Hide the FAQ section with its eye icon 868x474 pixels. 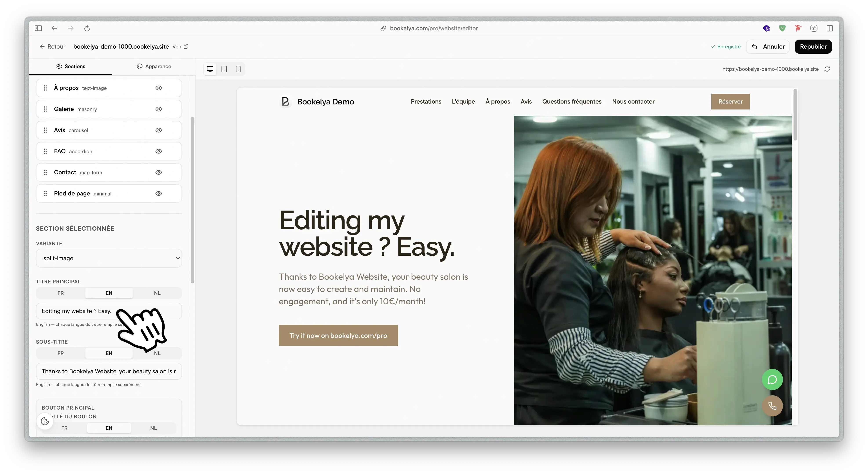tap(158, 151)
